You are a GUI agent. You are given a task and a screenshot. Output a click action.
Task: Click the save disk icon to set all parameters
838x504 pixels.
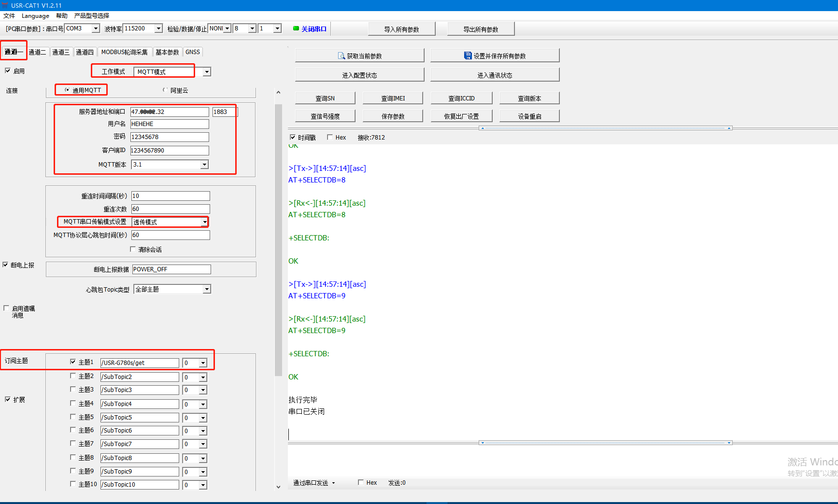click(x=468, y=56)
